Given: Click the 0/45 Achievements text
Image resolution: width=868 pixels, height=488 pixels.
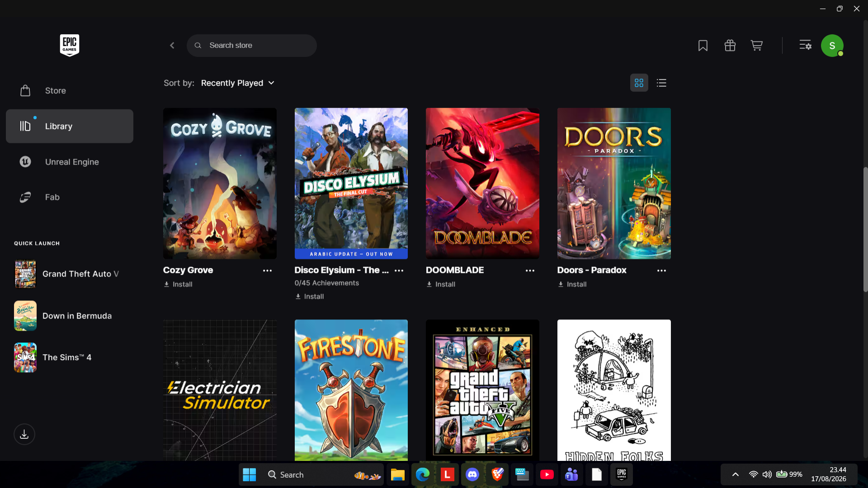Looking at the screenshot, I should tap(327, 283).
